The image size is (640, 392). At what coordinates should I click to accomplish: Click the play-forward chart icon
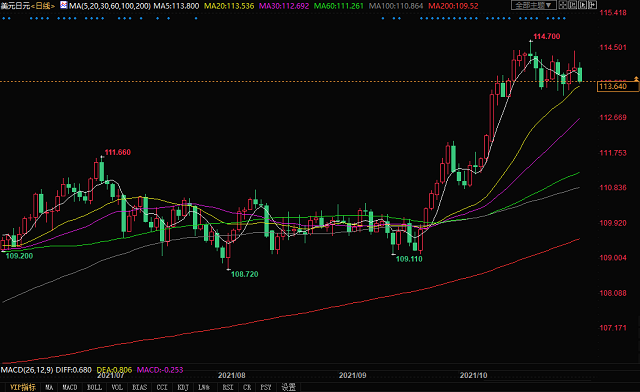pos(582,5)
